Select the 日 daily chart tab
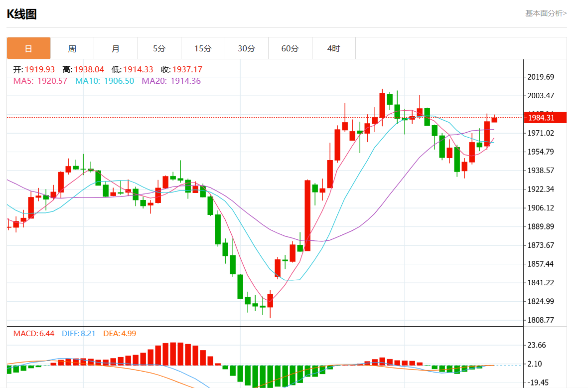The height and width of the screenshot is (388, 588). click(28, 48)
